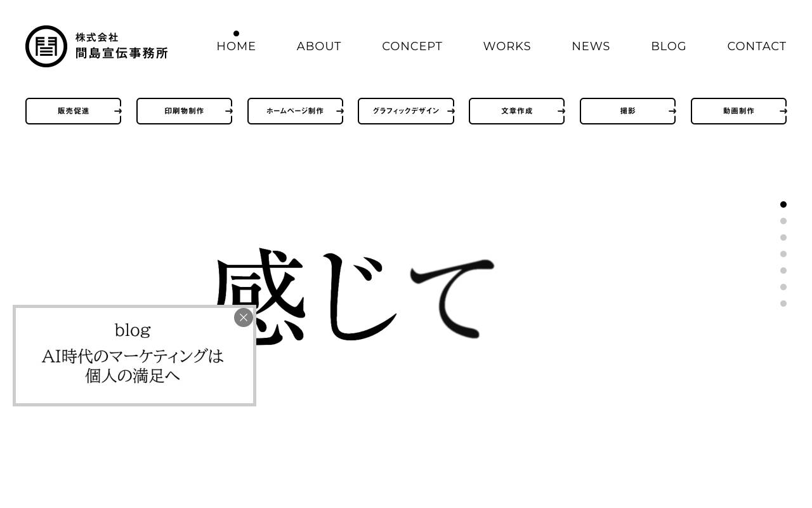Screen dimensions: 812x508
Task: Select the 印刷物制作 service button
Action: coord(185,111)
